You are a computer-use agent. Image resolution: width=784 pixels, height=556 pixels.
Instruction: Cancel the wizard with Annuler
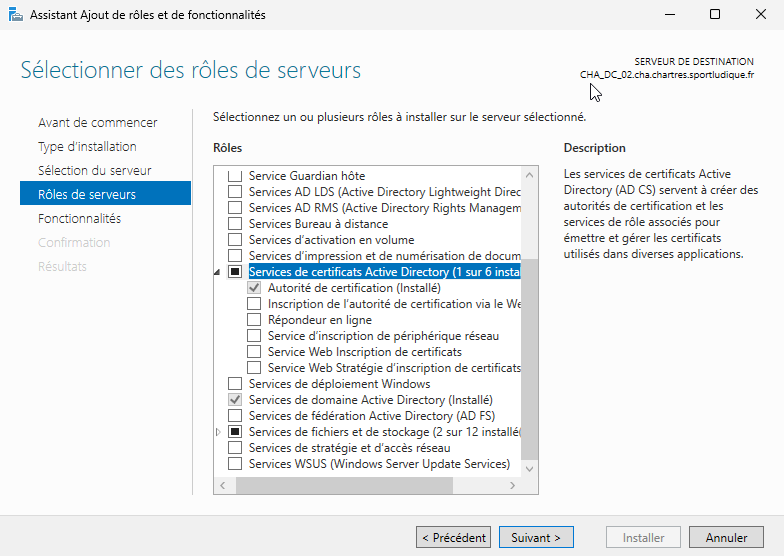point(726,537)
